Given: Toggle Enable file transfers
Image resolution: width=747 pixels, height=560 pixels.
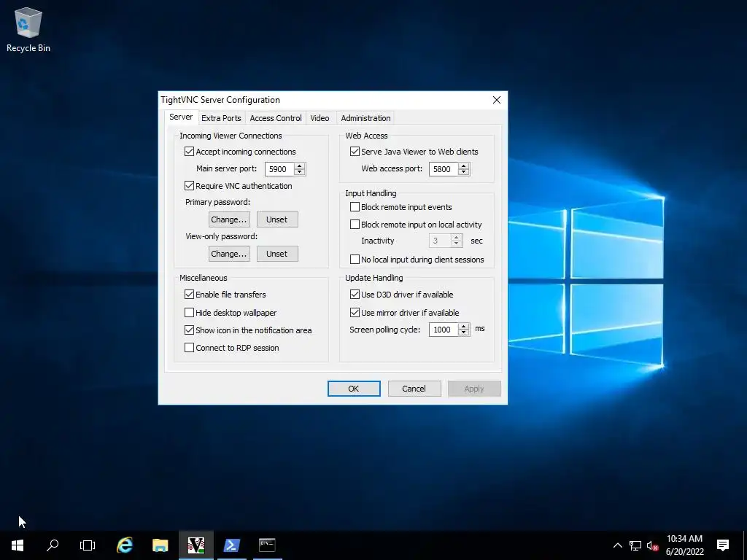Looking at the screenshot, I should 189,295.
